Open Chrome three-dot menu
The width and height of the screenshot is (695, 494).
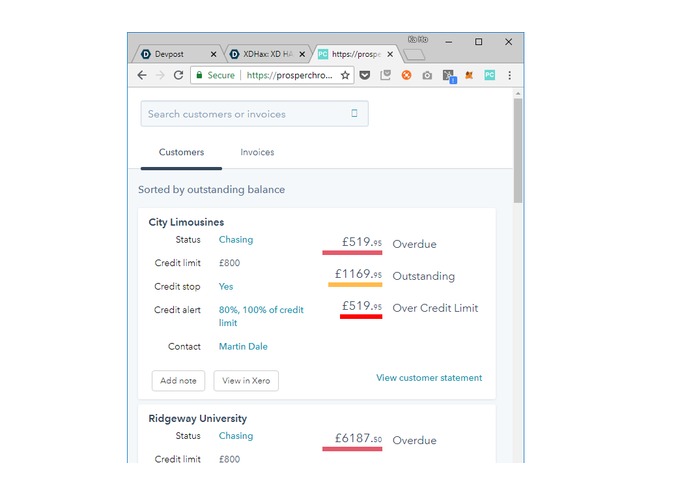[510, 75]
